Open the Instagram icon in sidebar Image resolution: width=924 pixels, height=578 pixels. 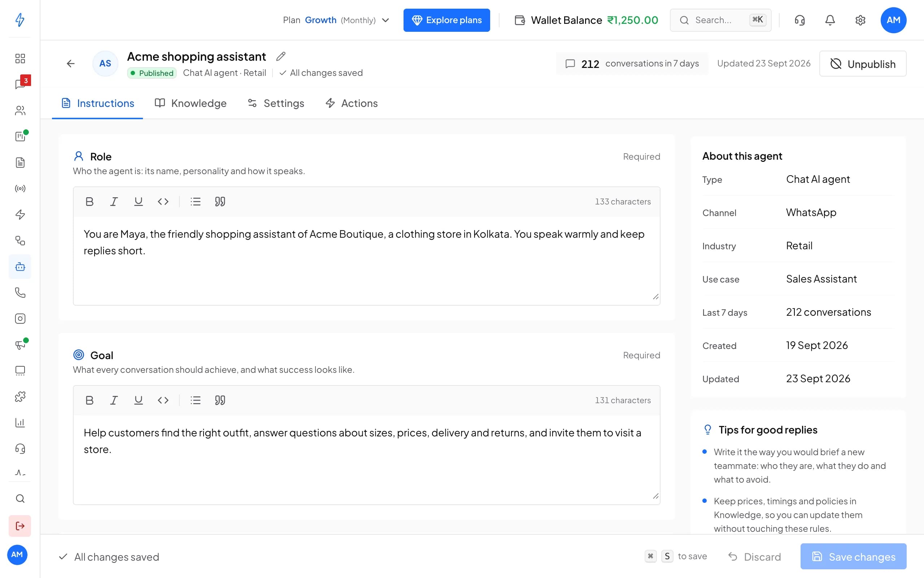tap(20, 318)
